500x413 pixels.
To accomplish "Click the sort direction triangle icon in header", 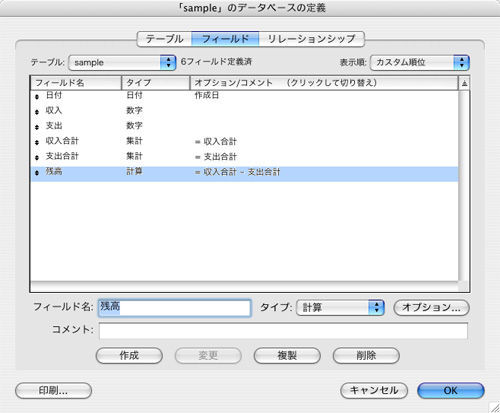I will [x=464, y=83].
